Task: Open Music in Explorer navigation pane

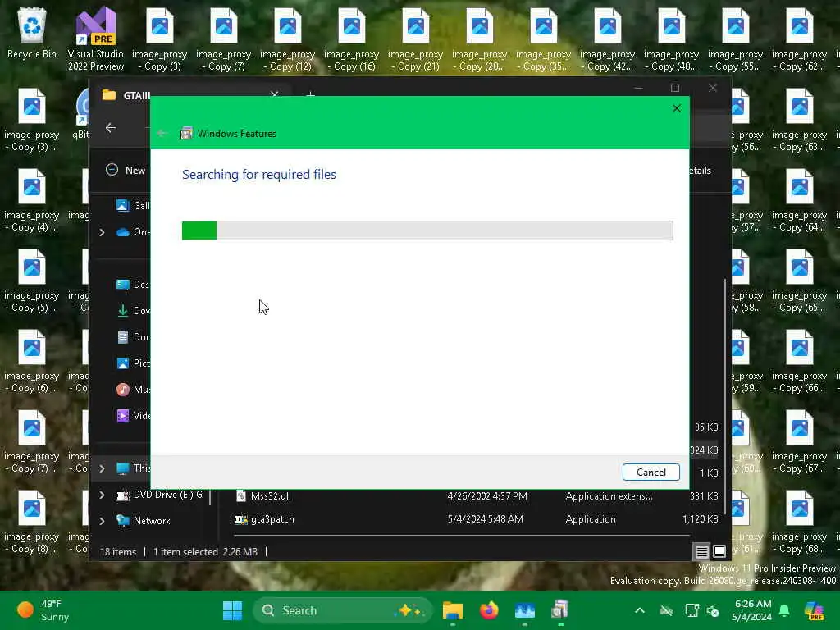Action: tap(132, 390)
